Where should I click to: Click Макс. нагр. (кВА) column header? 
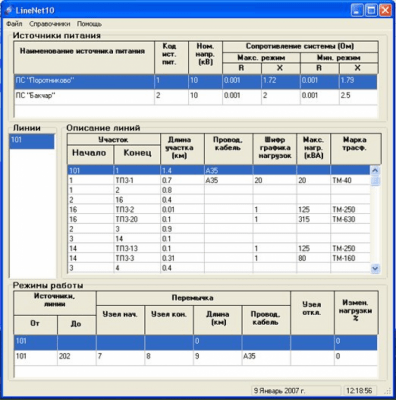pyautogui.click(x=314, y=149)
